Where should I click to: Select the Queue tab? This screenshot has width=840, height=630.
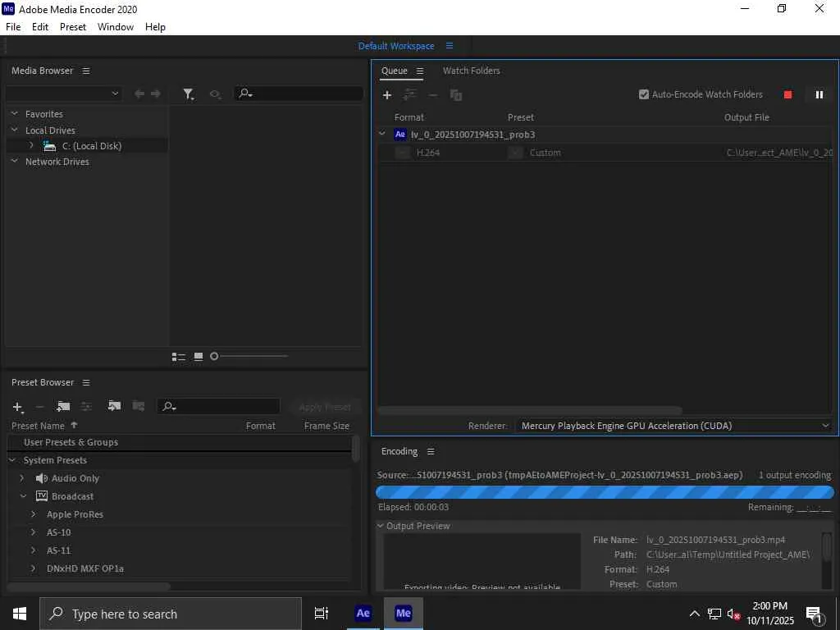[395, 71]
